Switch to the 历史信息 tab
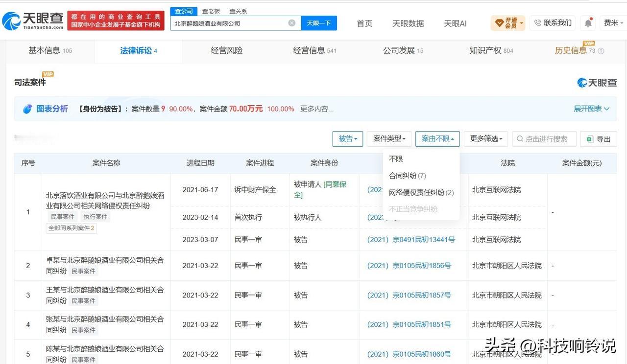 pos(575,50)
